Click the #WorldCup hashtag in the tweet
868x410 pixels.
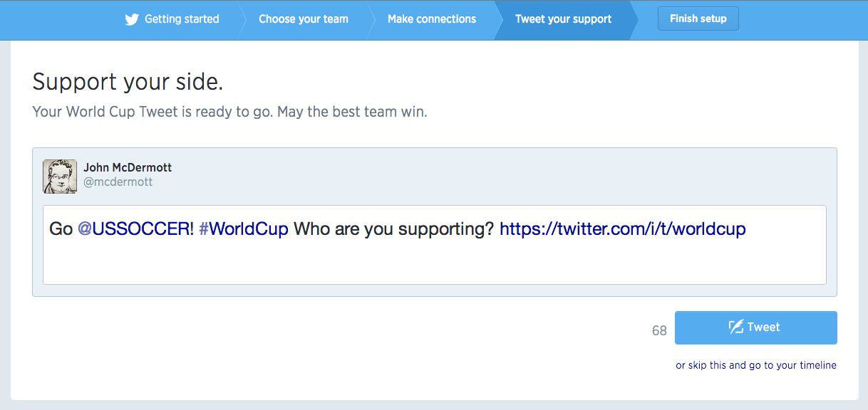[x=244, y=229]
